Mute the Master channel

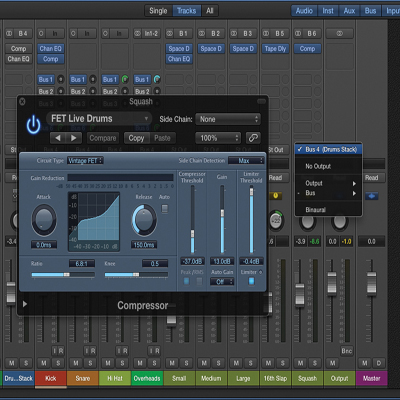tap(365, 363)
